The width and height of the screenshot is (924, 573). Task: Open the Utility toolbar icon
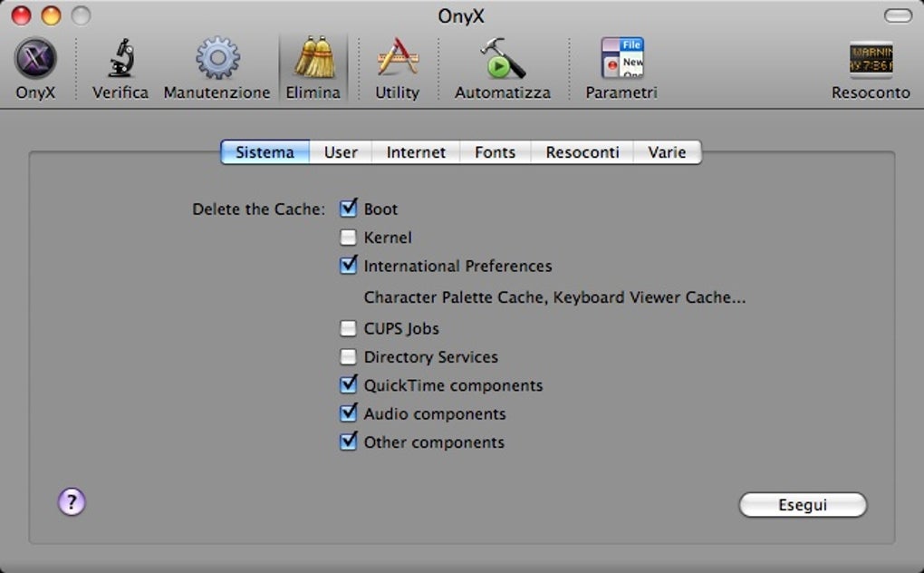click(x=397, y=60)
